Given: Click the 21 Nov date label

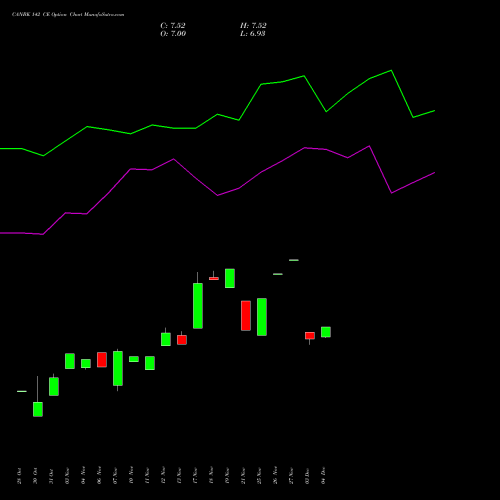Looking at the screenshot, I should [243, 475].
